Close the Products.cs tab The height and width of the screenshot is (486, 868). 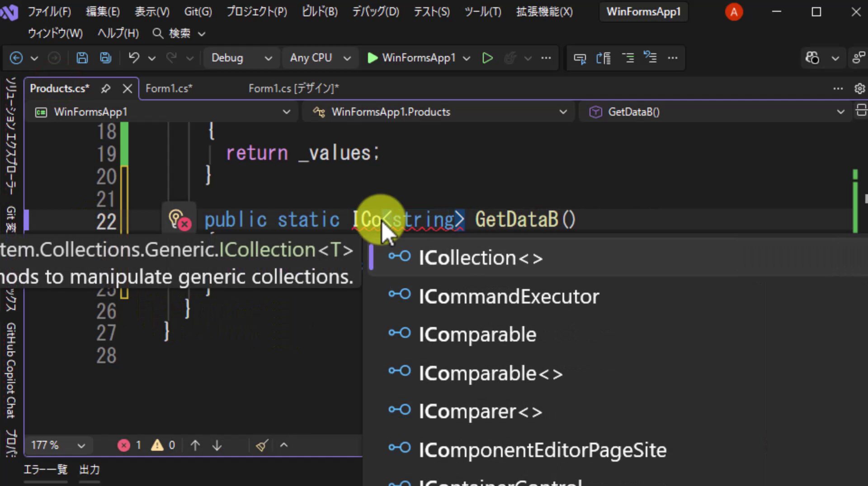point(127,89)
